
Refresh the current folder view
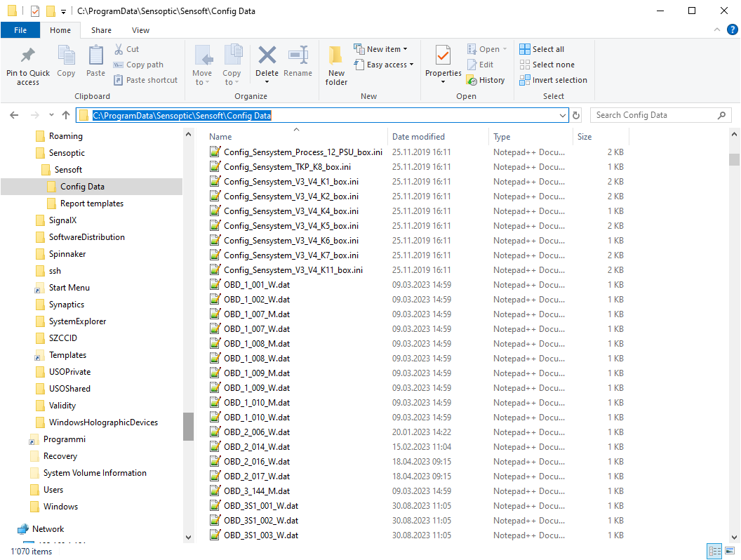(x=576, y=115)
